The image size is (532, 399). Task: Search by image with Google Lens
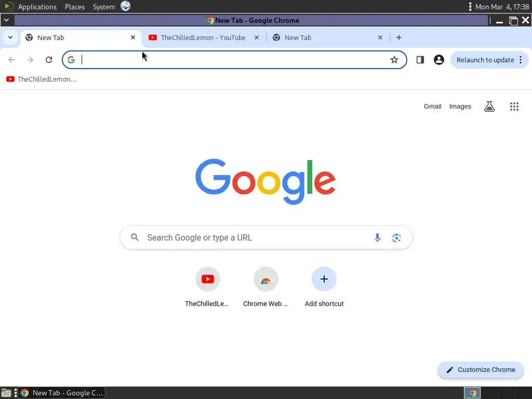point(396,237)
